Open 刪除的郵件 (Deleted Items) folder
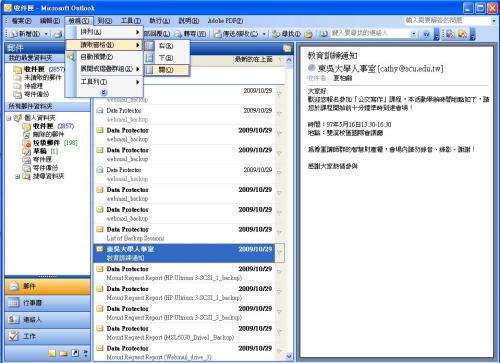 coord(43,134)
